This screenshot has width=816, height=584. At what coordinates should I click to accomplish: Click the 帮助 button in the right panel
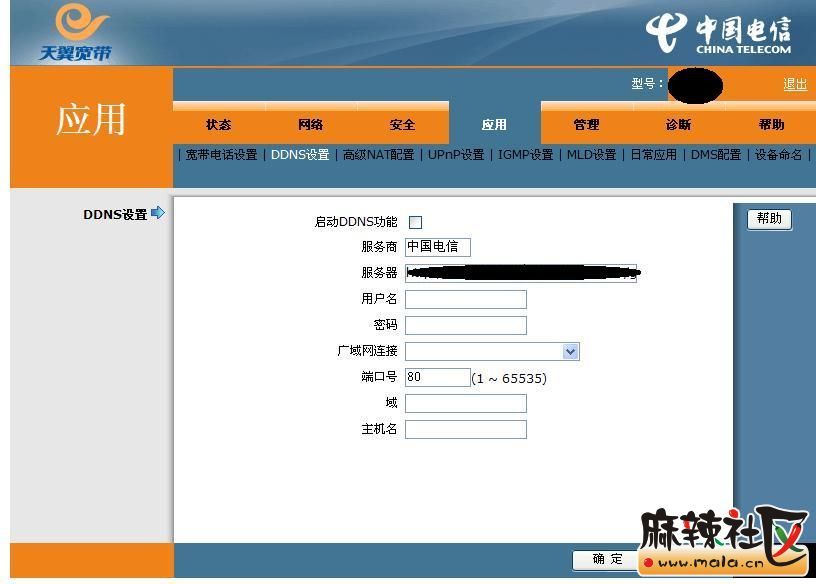769,219
